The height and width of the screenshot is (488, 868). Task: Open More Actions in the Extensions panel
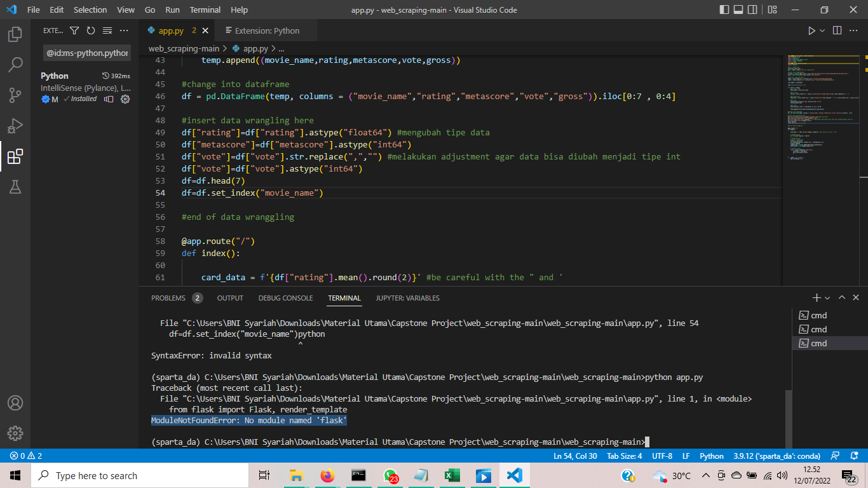click(x=124, y=30)
